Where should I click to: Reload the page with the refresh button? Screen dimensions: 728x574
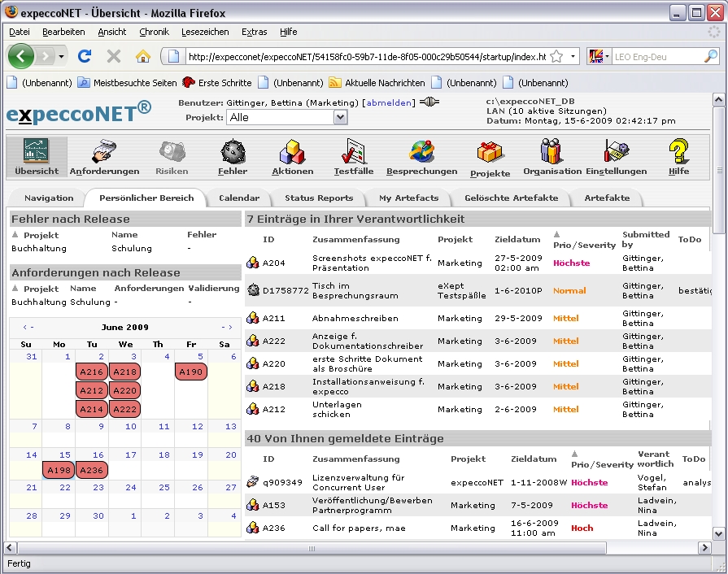(x=84, y=56)
